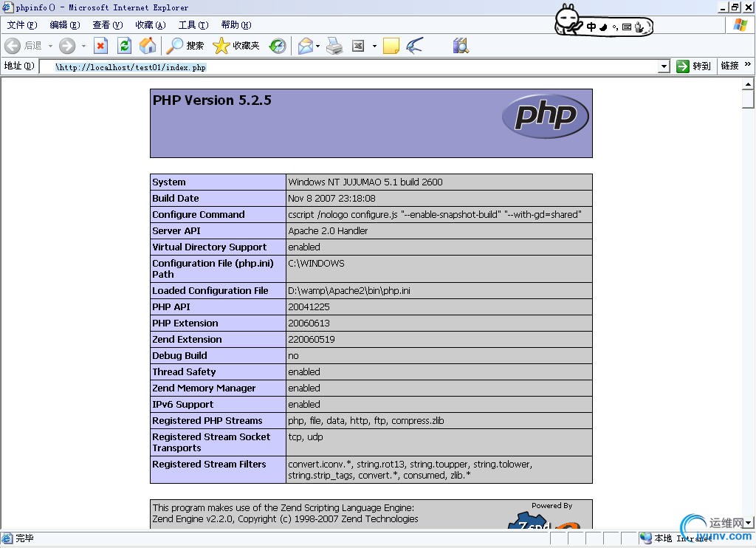The height and width of the screenshot is (548, 756).
Task: Click the vertical scrollbar up arrow
Action: tap(748, 84)
